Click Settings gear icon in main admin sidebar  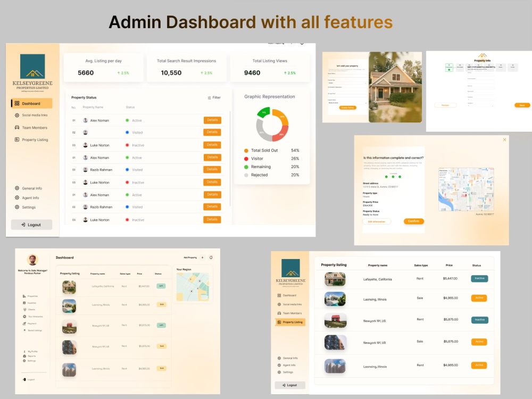pyautogui.click(x=17, y=207)
